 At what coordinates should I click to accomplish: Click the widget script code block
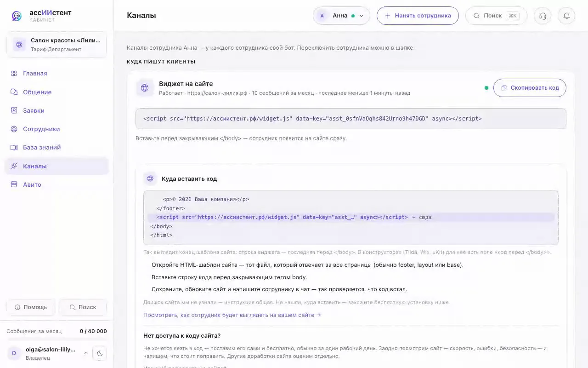[x=351, y=119]
